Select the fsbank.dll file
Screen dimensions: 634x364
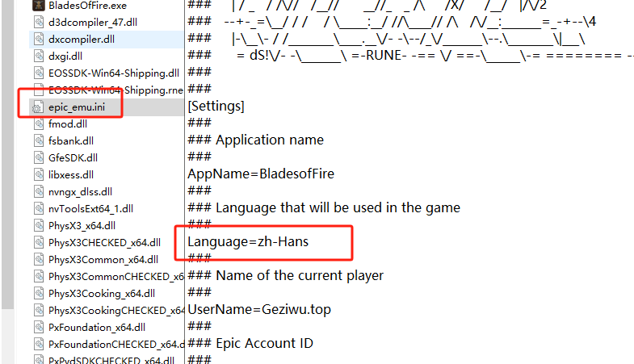click(x=71, y=141)
